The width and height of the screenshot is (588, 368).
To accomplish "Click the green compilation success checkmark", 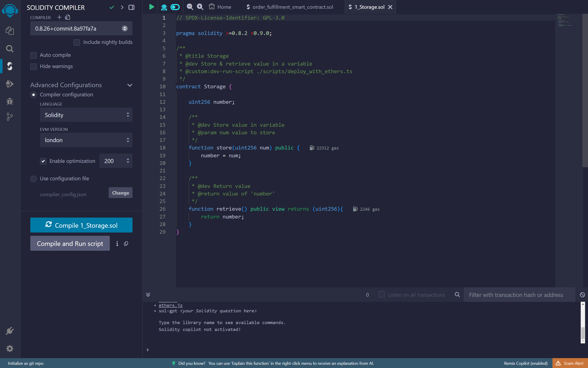I will pyautogui.click(x=112, y=7).
